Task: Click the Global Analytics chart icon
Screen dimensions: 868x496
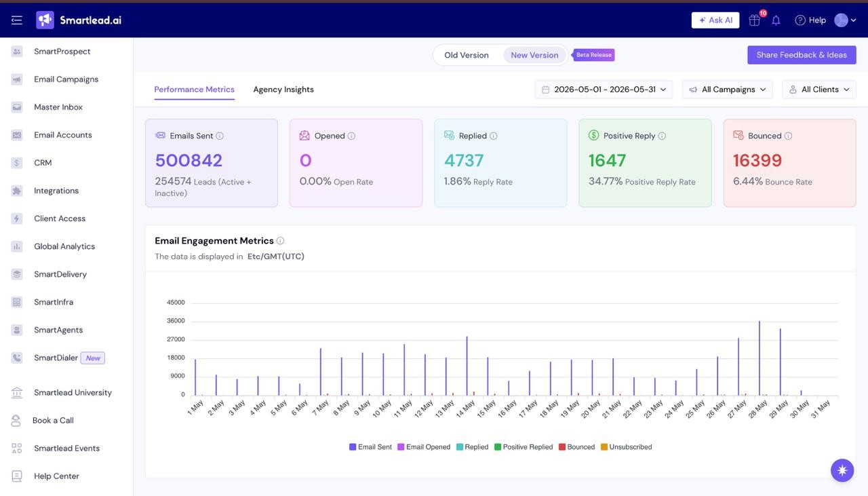Action: coord(17,246)
